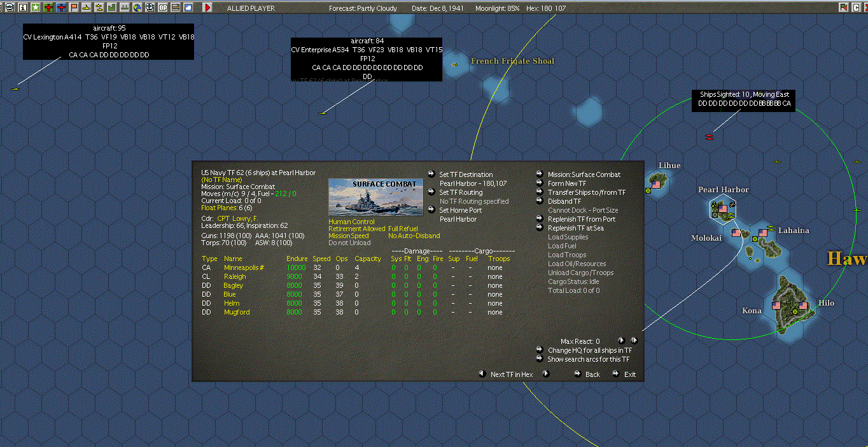Select the red plane on green background icon
The height and width of the screenshot is (447, 868).
48,8
